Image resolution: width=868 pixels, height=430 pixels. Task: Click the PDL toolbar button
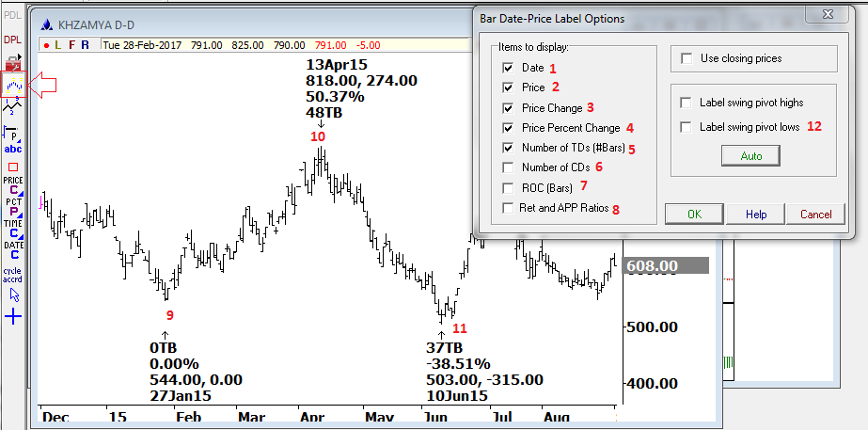(12, 15)
